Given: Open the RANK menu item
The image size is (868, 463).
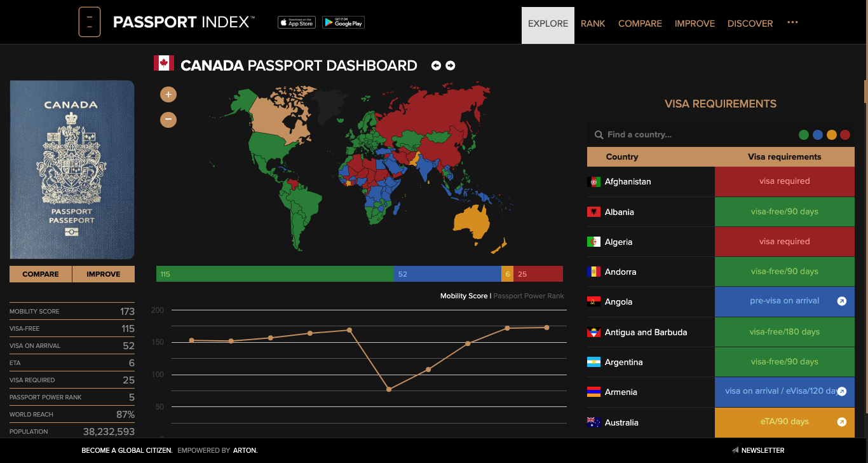Looking at the screenshot, I should coord(593,24).
